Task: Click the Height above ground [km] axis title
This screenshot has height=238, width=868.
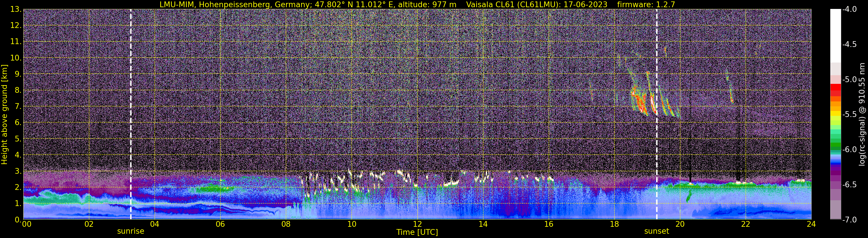Action: pos(4,114)
